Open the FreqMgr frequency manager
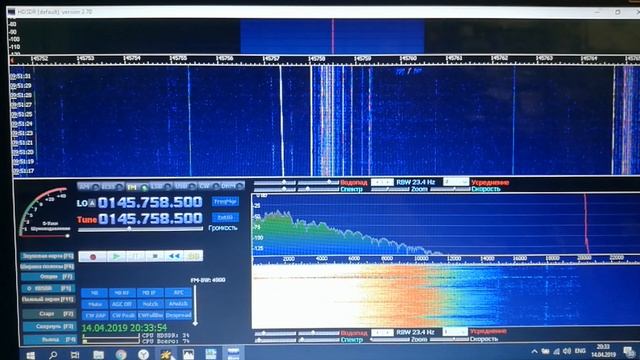 [225, 202]
